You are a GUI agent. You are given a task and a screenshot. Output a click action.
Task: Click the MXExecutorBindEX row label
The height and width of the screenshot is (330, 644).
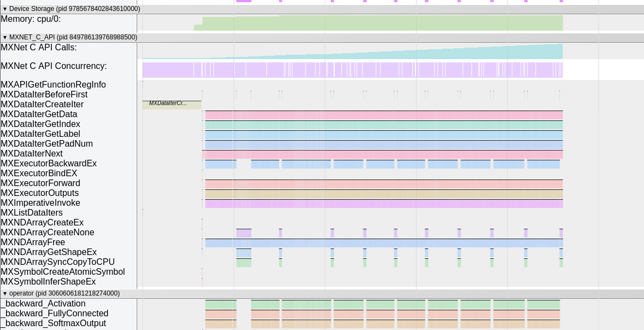39,173
